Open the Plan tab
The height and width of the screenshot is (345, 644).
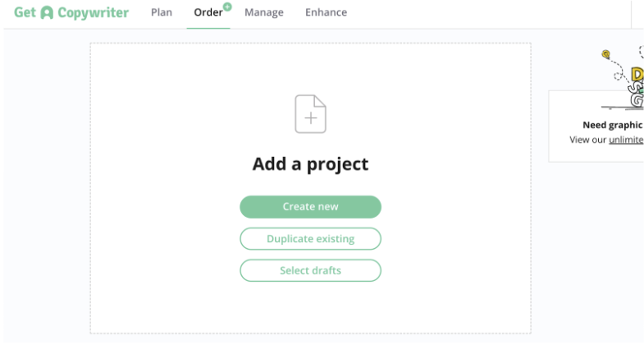pyautogui.click(x=162, y=12)
